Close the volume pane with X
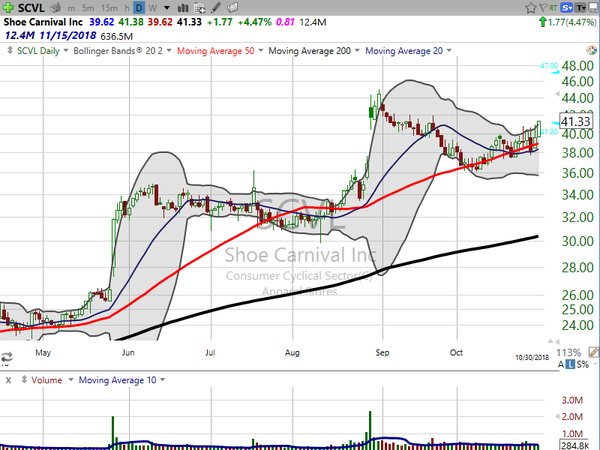This screenshot has height=450, width=600. tap(8, 380)
